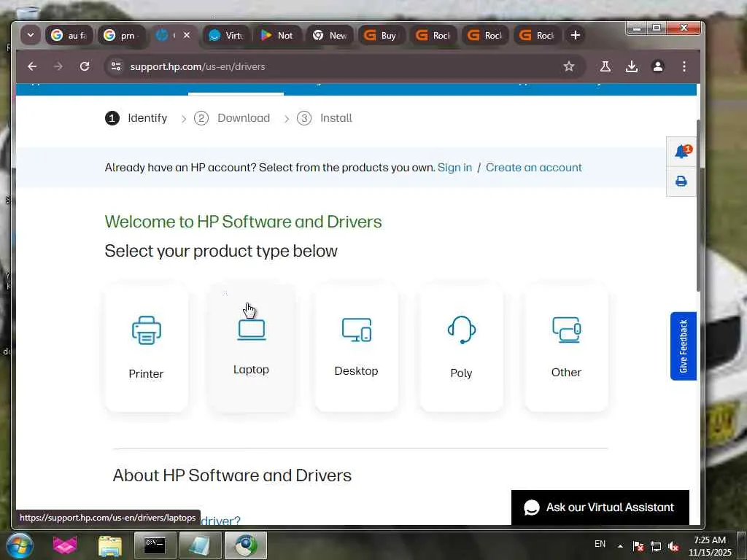Click the page vertical scrollbar thumb
Screen dimensions: 747x560
click(x=699, y=205)
